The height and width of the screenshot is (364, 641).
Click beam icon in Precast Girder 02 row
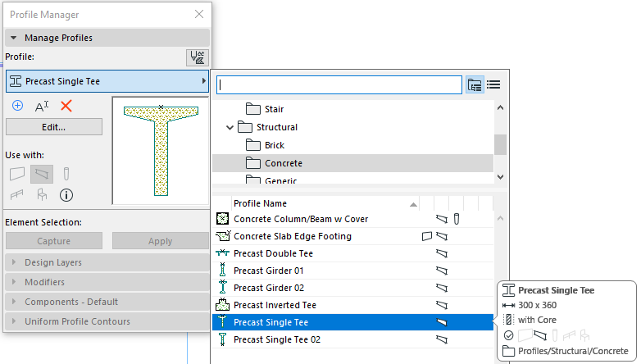coord(442,288)
